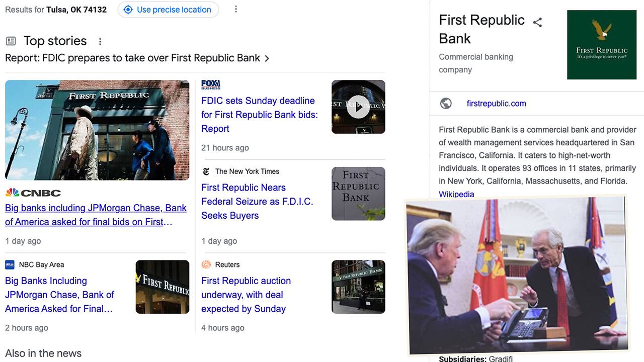Open the Wikipedia link in the bank description

click(x=456, y=194)
